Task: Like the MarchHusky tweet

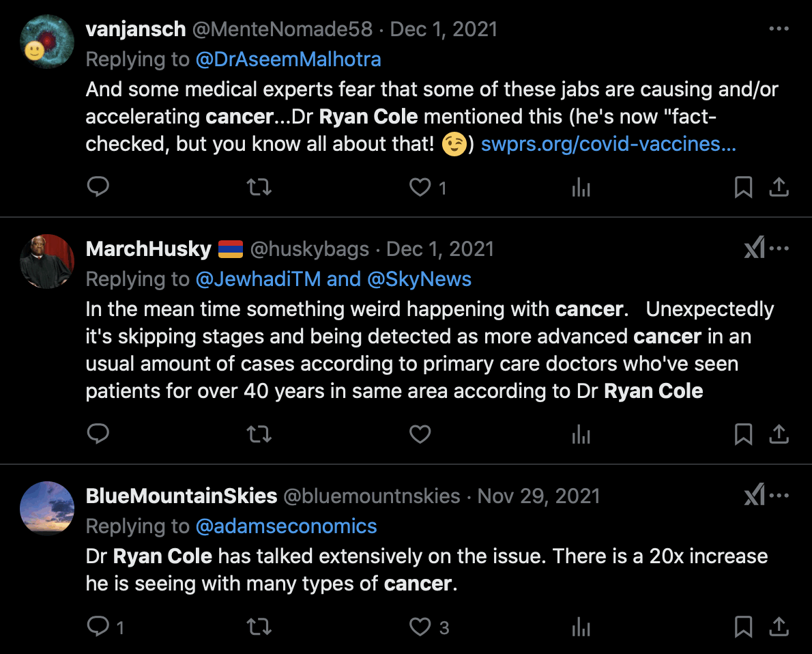Action: tap(420, 434)
